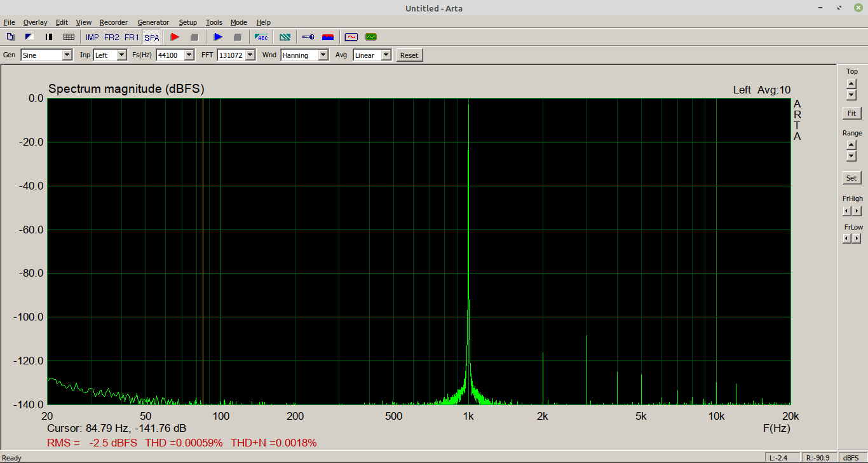Click FrHigh right arrow button
The image size is (868, 463).
(857, 211)
